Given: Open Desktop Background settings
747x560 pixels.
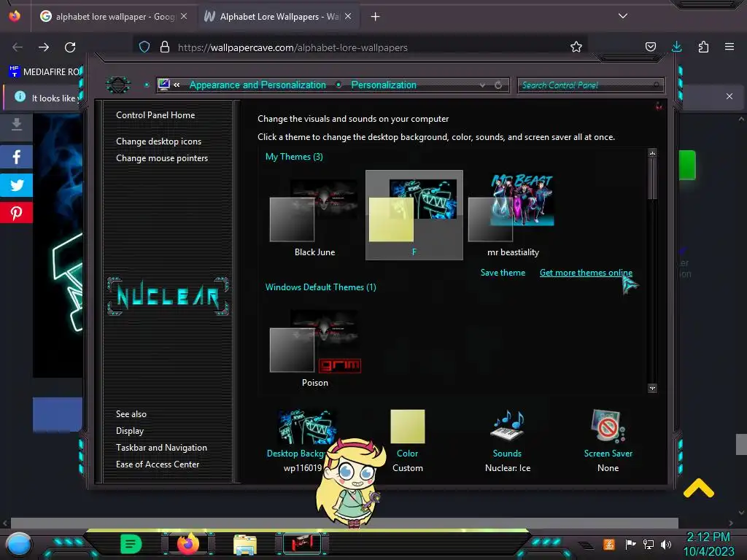Looking at the screenshot, I should pyautogui.click(x=305, y=440).
